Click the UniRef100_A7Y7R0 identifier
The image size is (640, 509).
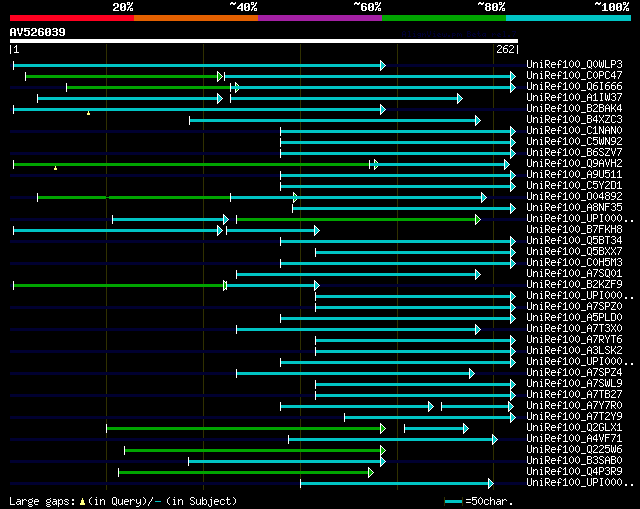point(574,406)
